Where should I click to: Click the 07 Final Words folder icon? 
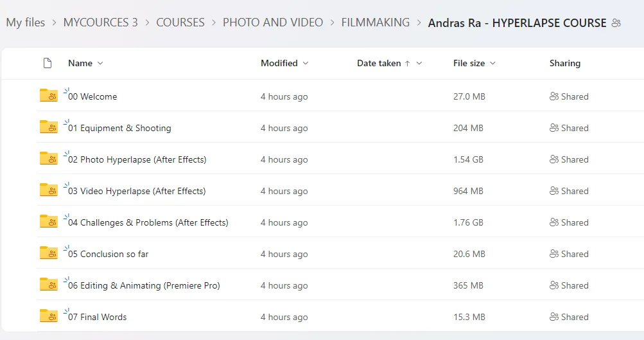(x=48, y=317)
